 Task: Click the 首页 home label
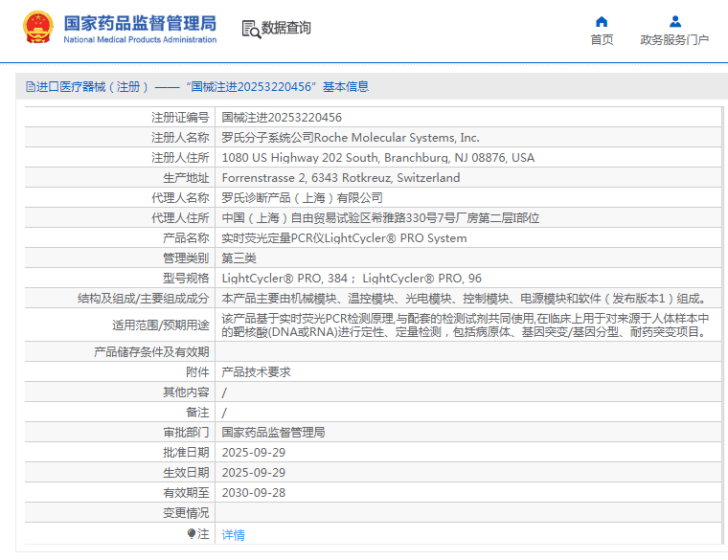602,40
